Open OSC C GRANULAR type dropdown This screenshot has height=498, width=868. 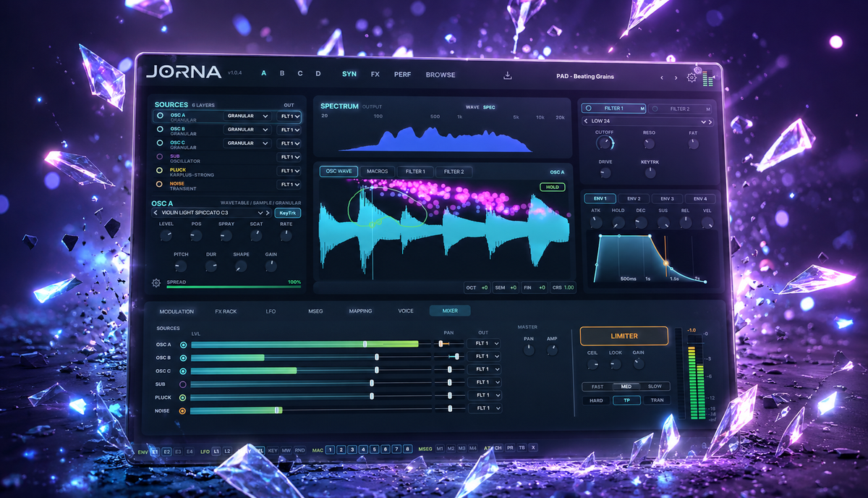tap(248, 143)
